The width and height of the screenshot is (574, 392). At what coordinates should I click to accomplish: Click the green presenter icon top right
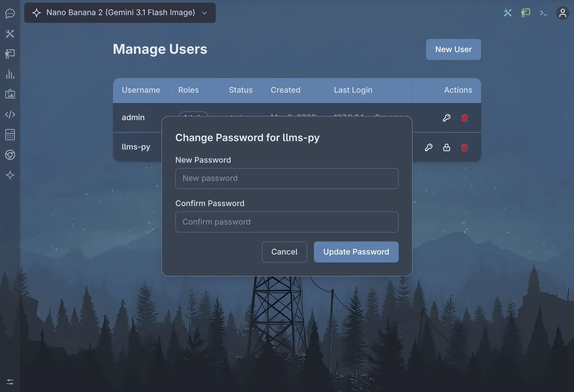pyautogui.click(x=525, y=13)
